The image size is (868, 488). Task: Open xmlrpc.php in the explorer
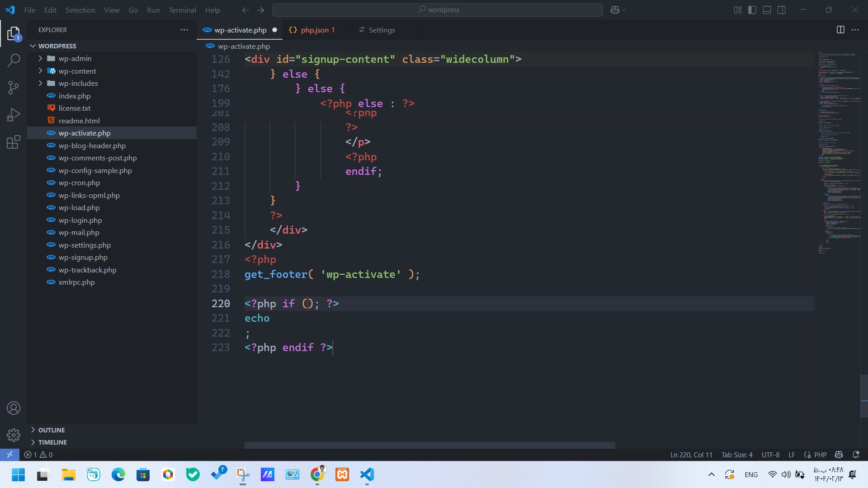pyautogui.click(x=112, y=282)
